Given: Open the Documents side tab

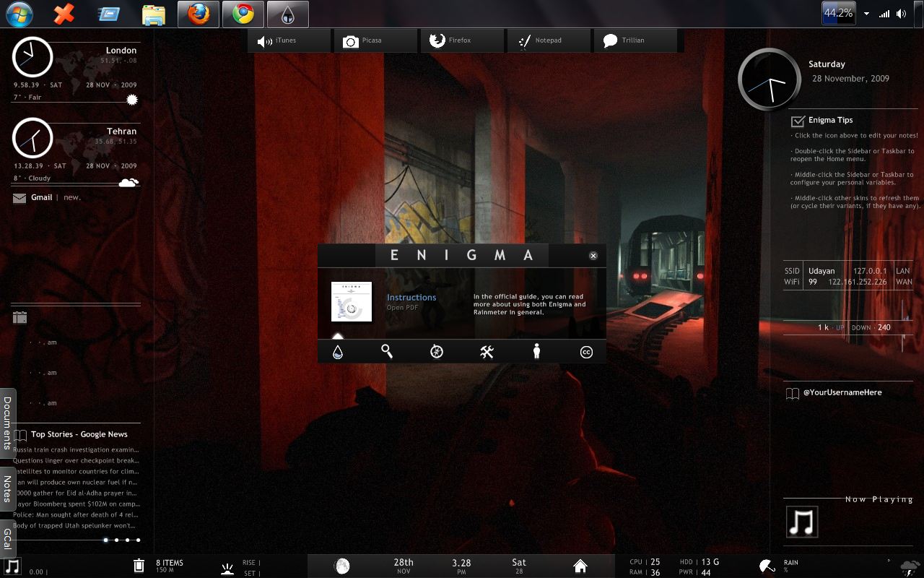Looking at the screenshot, I should [7, 423].
